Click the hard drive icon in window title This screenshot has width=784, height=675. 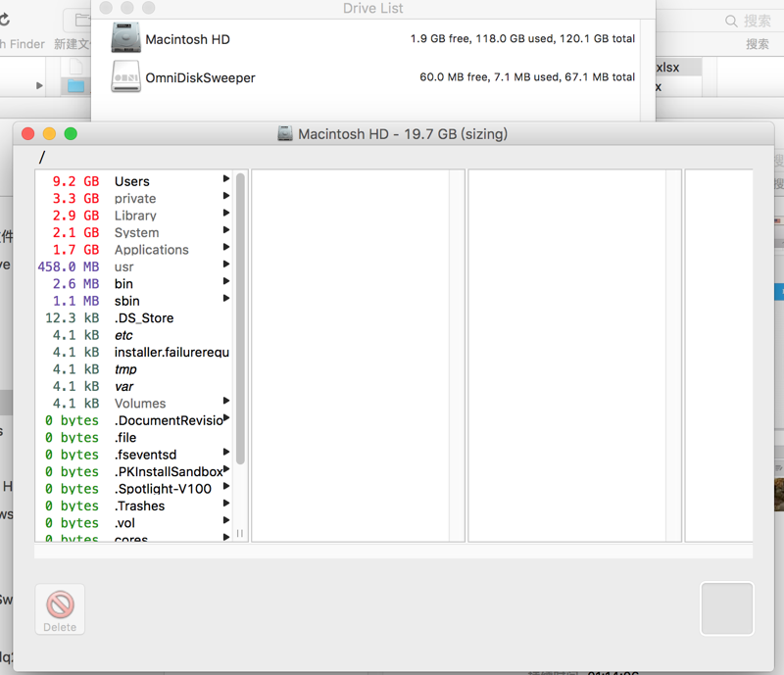pyautogui.click(x=285, y=133)
